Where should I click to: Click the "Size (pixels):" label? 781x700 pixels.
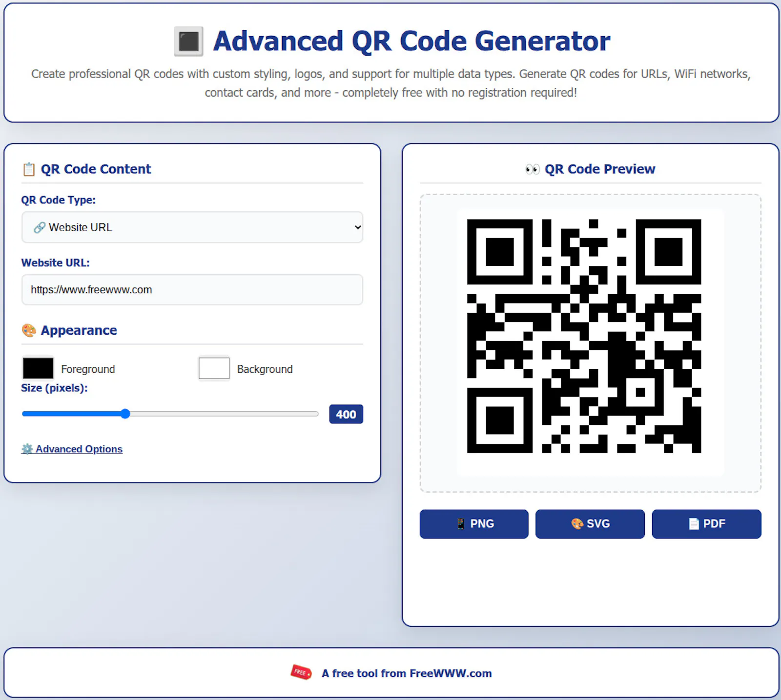54,388
